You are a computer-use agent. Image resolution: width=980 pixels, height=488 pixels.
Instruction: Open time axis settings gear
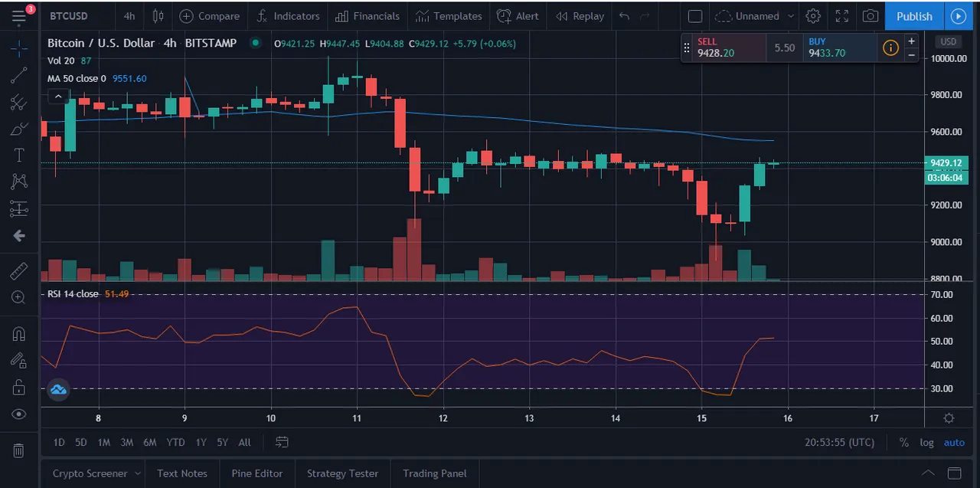949,418
